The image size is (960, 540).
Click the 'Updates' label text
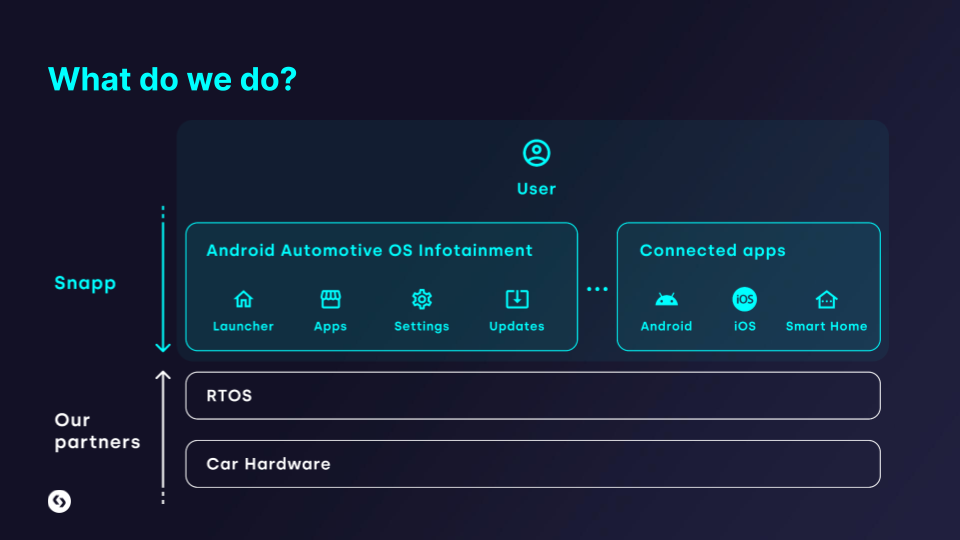[x=517, y=327]
